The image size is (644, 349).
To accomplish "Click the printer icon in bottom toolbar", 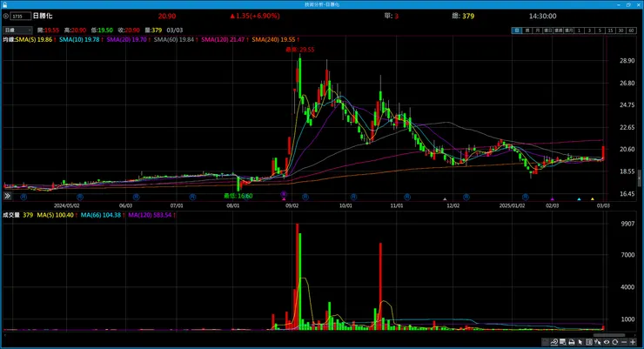I will pyautogui.click(x=571, y=342).
